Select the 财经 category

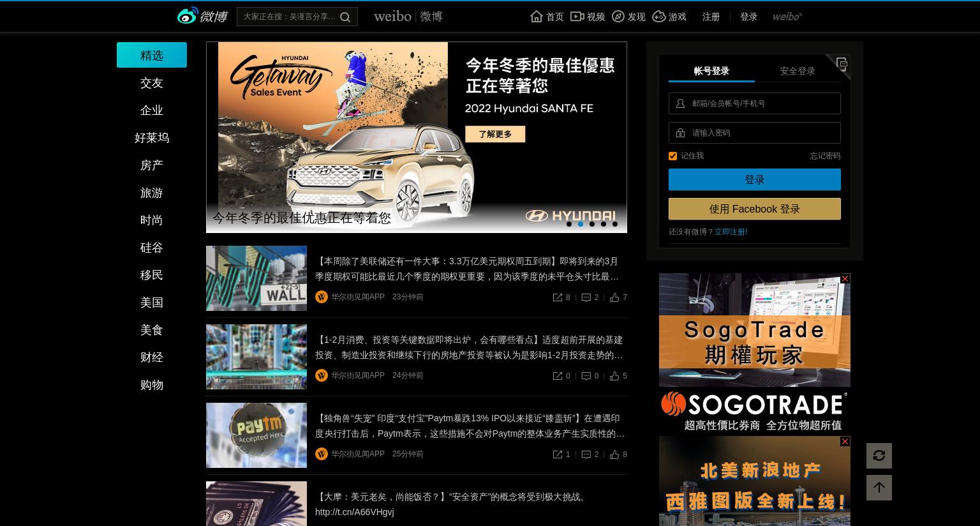[x=152, y=357]
